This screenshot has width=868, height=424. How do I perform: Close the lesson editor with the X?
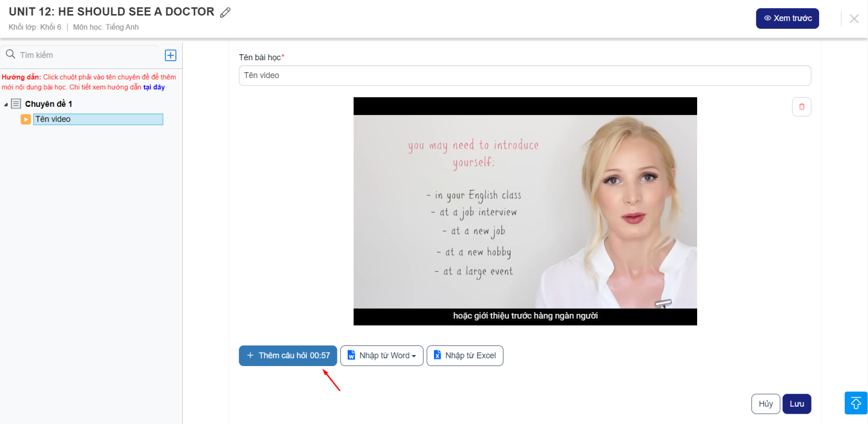tap(854, 19)
